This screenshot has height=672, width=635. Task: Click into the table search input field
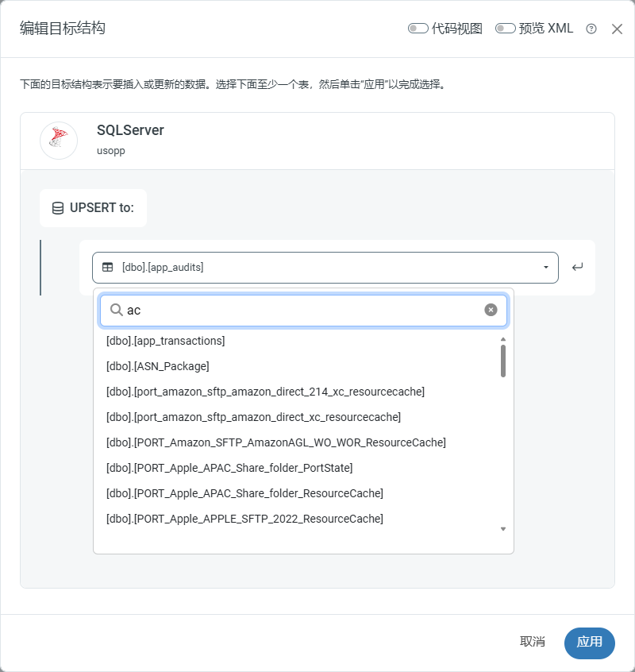coord(302,310)
